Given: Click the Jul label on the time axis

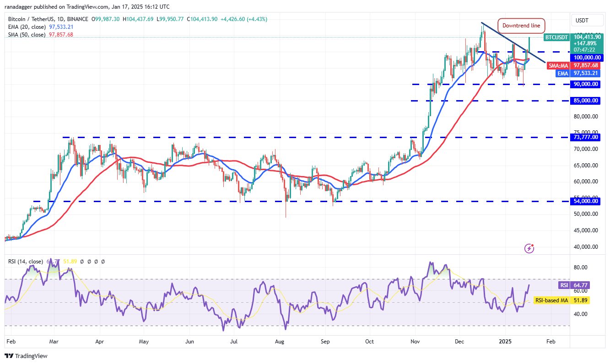Looking at the screenshot, I should pyautogui.click(x=234, y=342).
